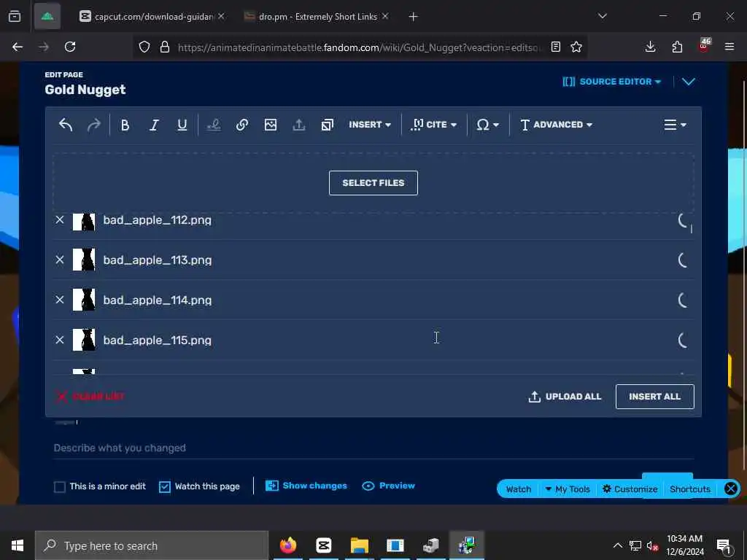Open the extensions puzzle icon

point(677,47)
